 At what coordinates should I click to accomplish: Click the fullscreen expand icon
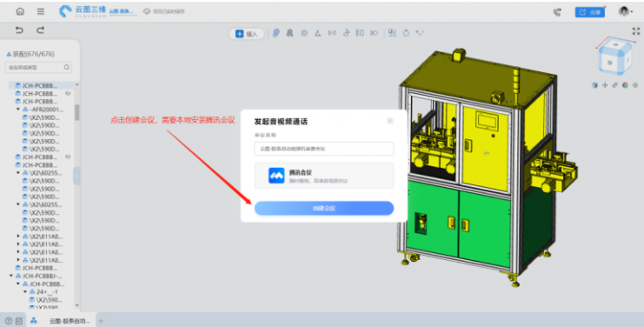(x=636, y=31)
